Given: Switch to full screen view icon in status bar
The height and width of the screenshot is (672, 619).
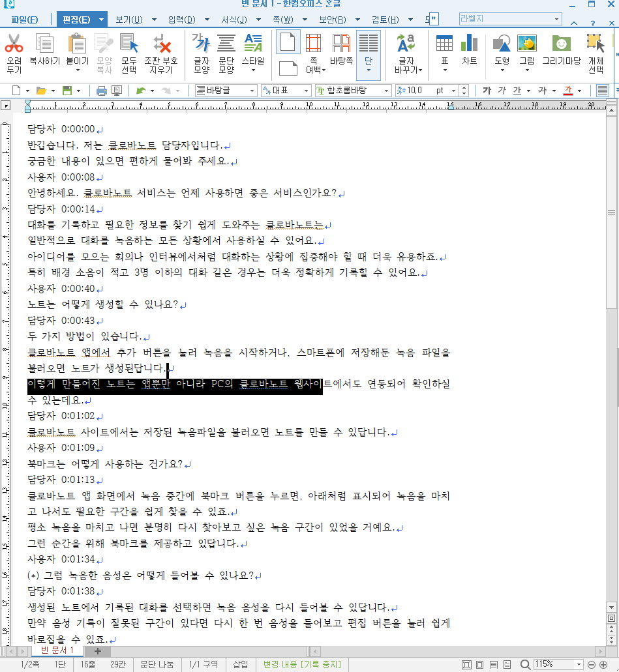Looking at the screenshot, I should point(466,664).
